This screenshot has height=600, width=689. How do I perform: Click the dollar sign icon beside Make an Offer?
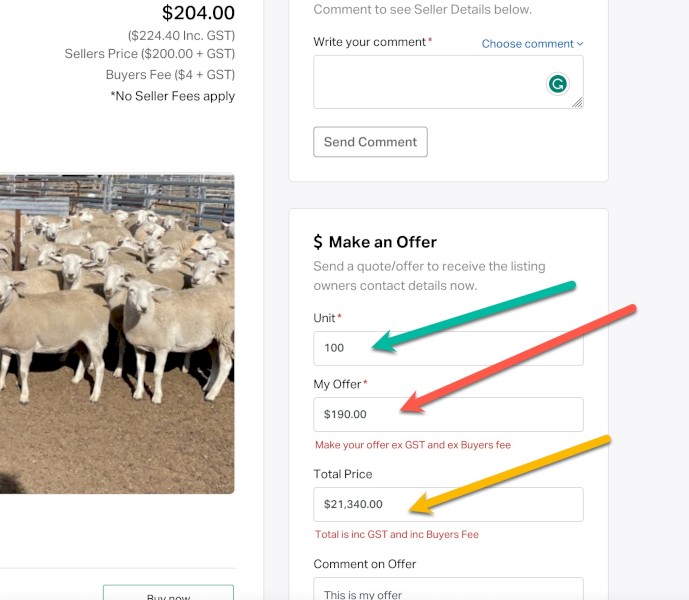(318, 242)
